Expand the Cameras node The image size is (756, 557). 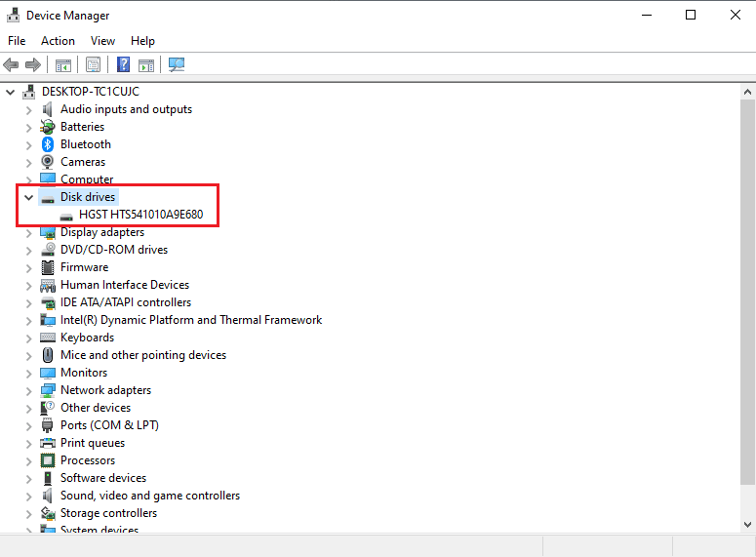[29, 163]
